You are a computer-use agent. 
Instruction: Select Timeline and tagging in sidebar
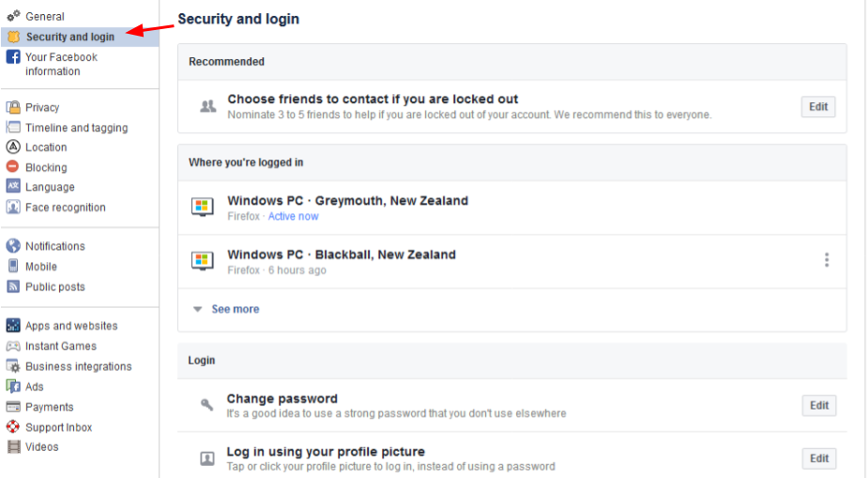(76, 128)
